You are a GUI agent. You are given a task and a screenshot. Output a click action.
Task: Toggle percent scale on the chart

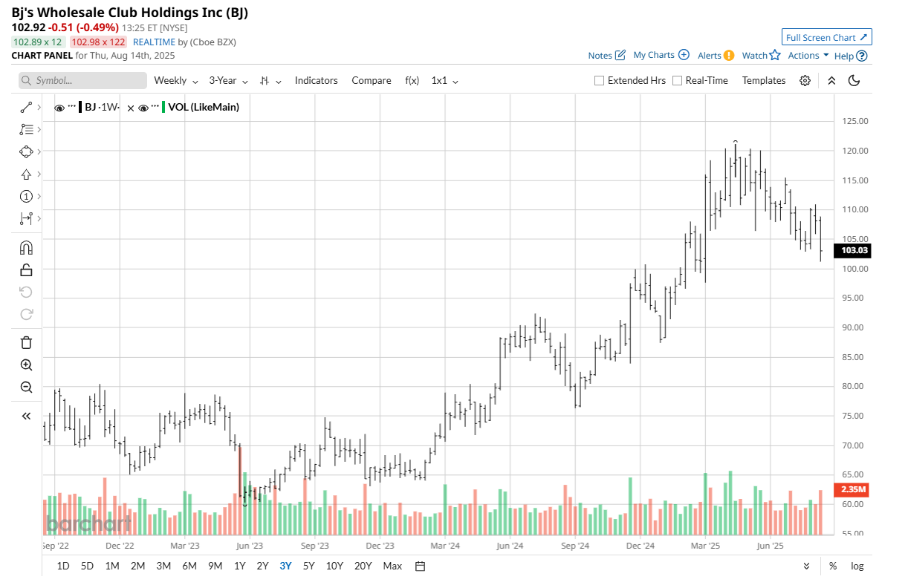tap(833, 566)
